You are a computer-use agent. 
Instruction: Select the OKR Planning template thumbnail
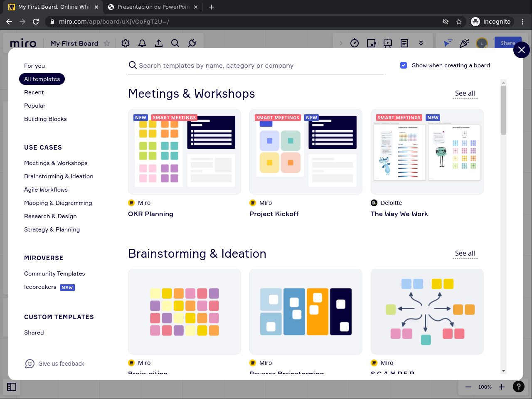185,152
